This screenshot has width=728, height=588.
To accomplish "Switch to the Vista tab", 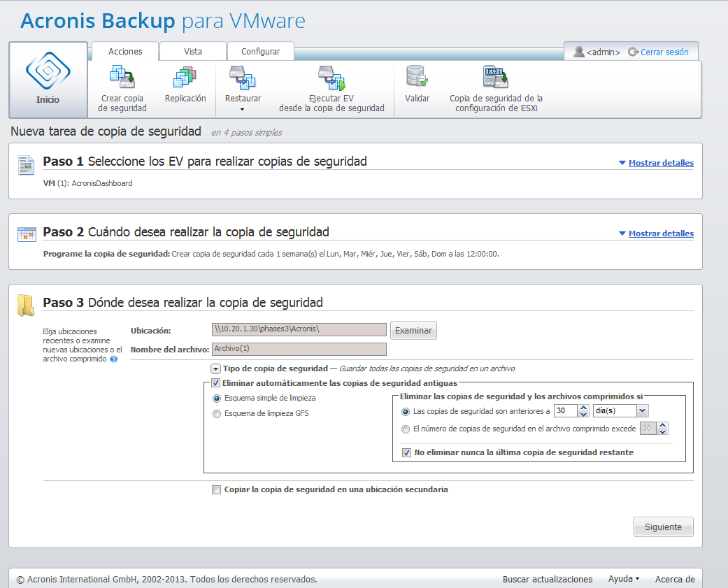I will point(193,52).
